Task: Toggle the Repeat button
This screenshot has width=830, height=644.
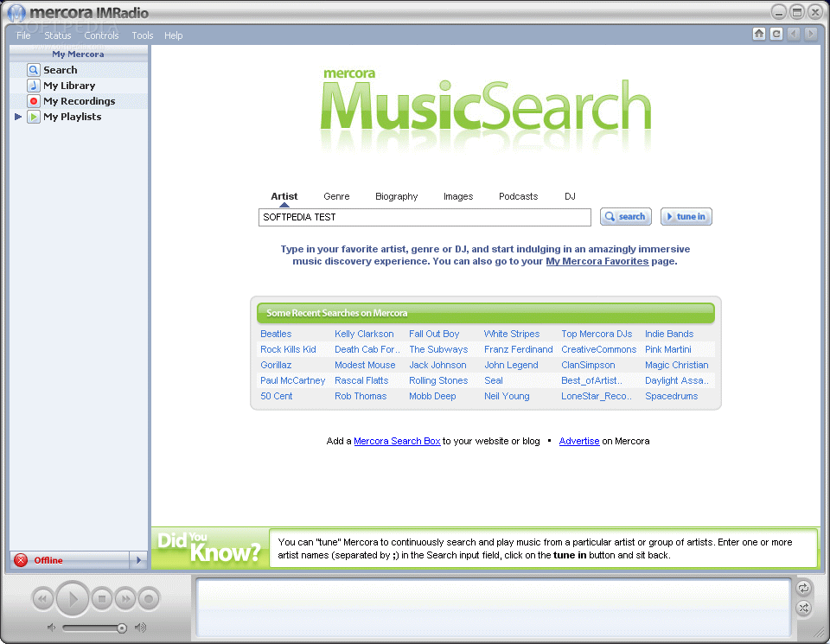Action: coord(803,588)
